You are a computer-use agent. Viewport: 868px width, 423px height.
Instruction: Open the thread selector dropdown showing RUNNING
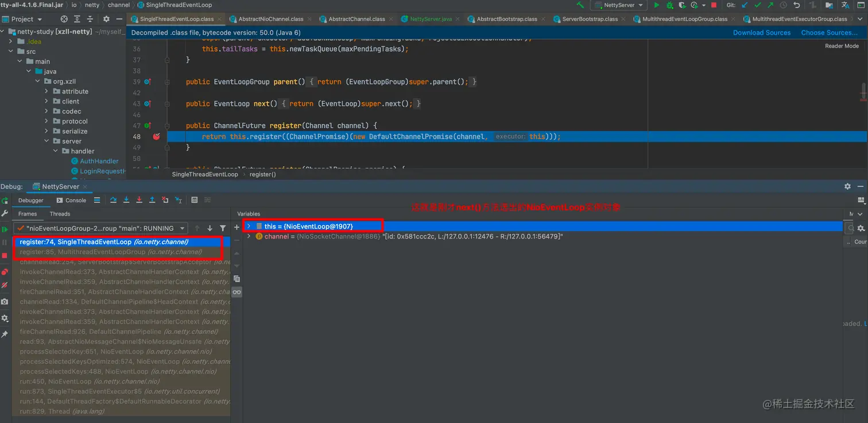coord(100,228)
